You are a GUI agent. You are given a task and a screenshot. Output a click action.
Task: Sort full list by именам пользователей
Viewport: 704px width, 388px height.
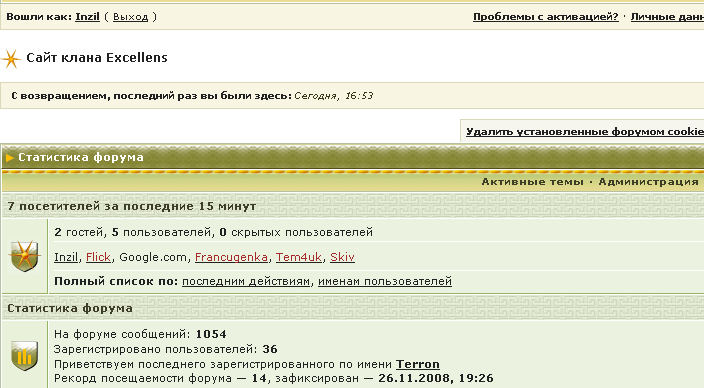[385, 282]
